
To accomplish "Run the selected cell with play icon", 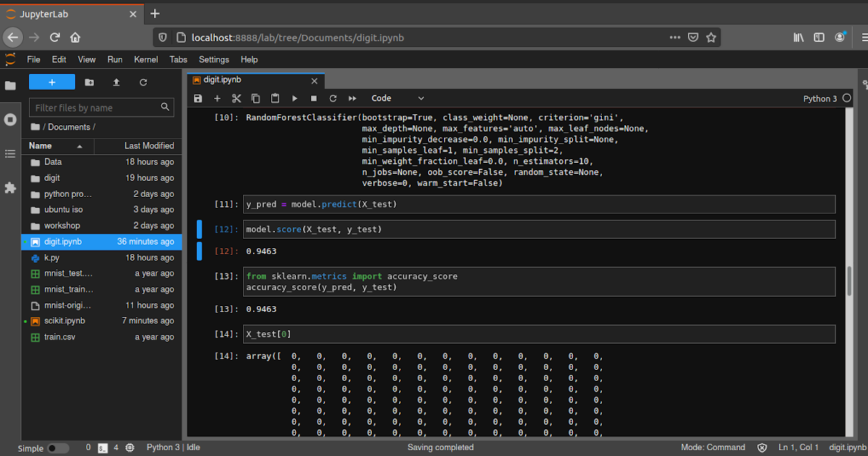I will click(294, 98).
